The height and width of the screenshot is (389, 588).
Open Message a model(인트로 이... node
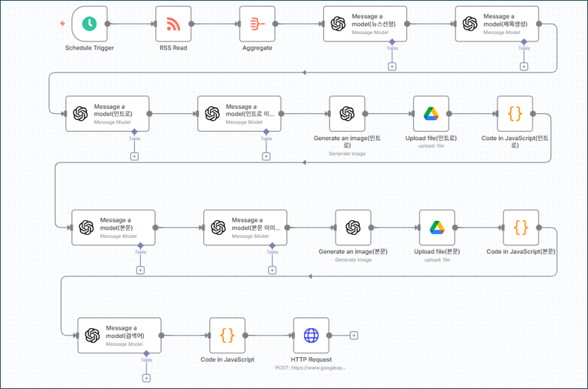[x=240, y=113]
